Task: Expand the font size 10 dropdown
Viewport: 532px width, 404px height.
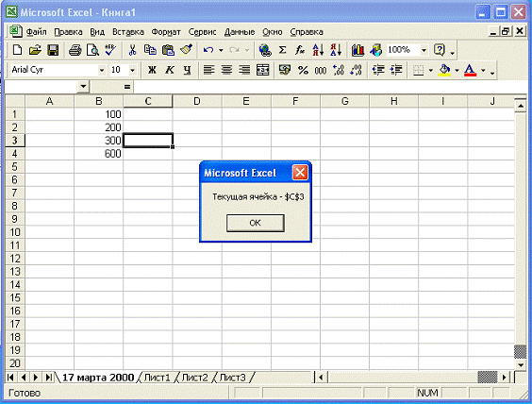Action: click(133, 70)
